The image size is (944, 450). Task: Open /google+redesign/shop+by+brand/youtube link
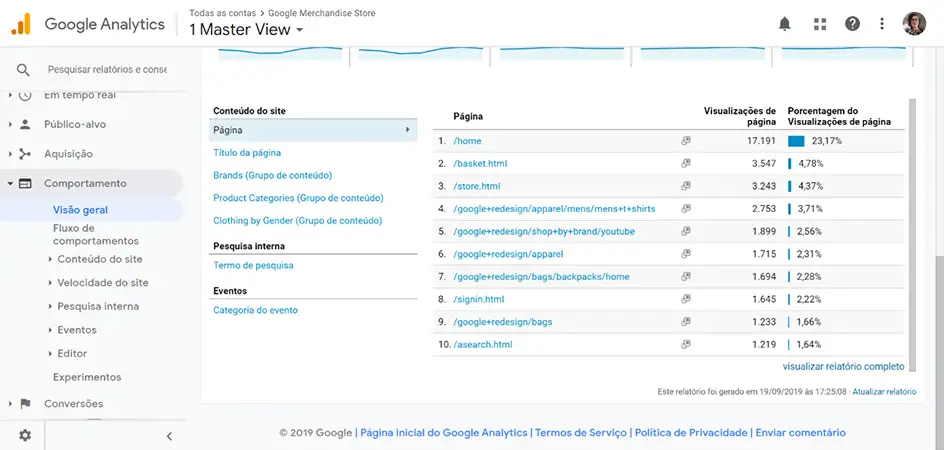(x=544, y=231)
